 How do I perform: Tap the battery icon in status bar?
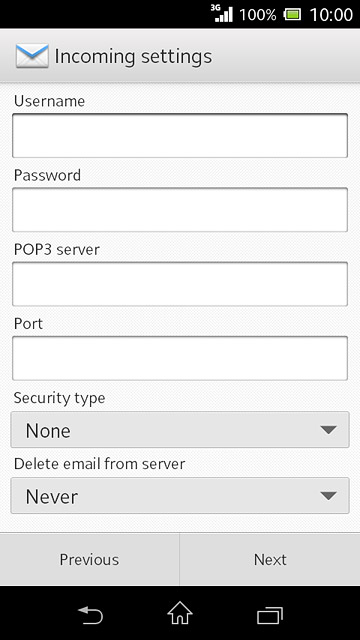click(x=292, y=15)
